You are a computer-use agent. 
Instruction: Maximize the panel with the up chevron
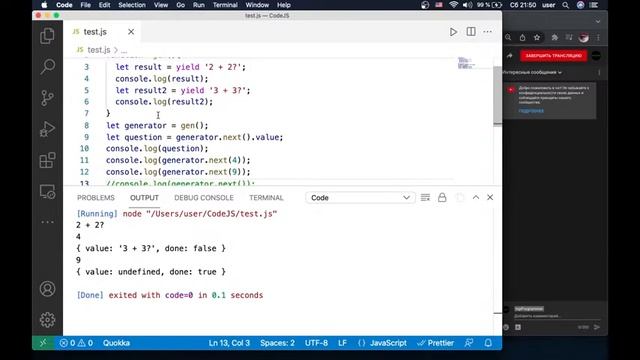476,198
